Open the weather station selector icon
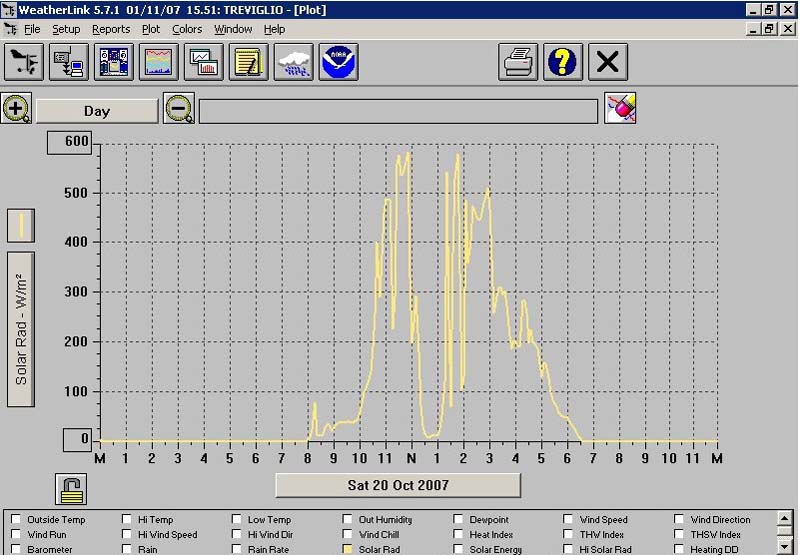This screenshot has width=800, height=555. pyautogui.click(x=24, y=62)
